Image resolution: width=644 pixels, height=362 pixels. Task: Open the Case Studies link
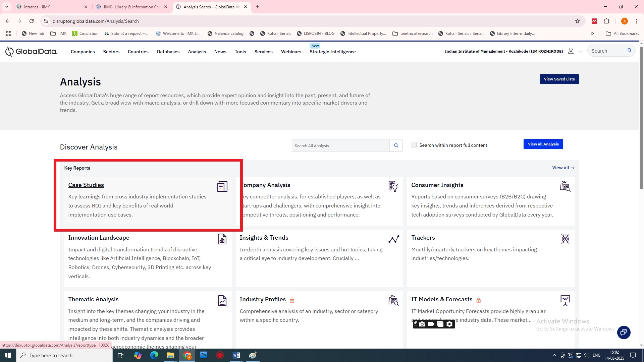(86, 185)
